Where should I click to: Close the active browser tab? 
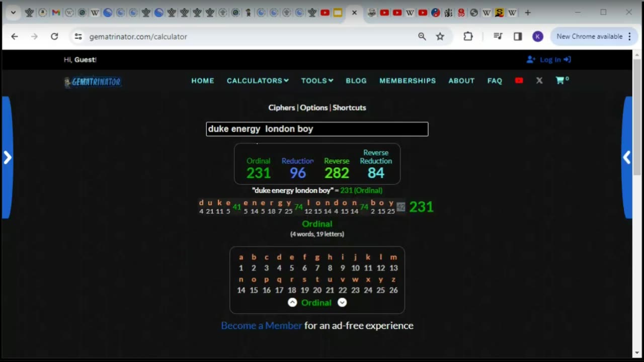[354, 13]
